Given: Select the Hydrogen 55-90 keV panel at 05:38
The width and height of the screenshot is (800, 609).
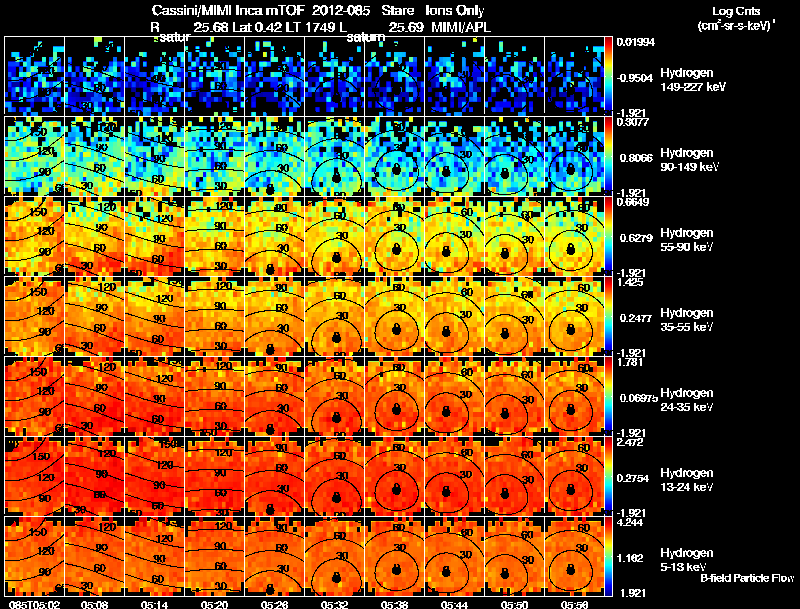Looking at the screenshot, I should (394, 235).
